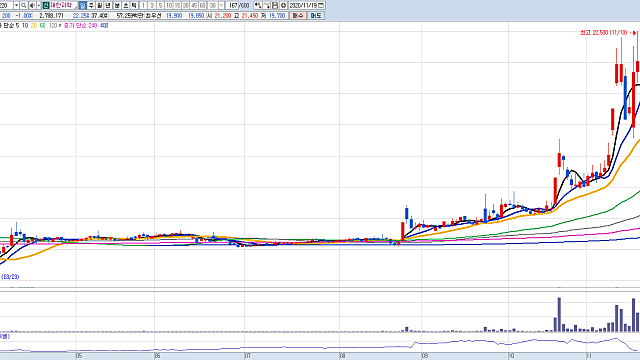
Task: Click the chart indicator tool icon
Action: coord(258,5)
